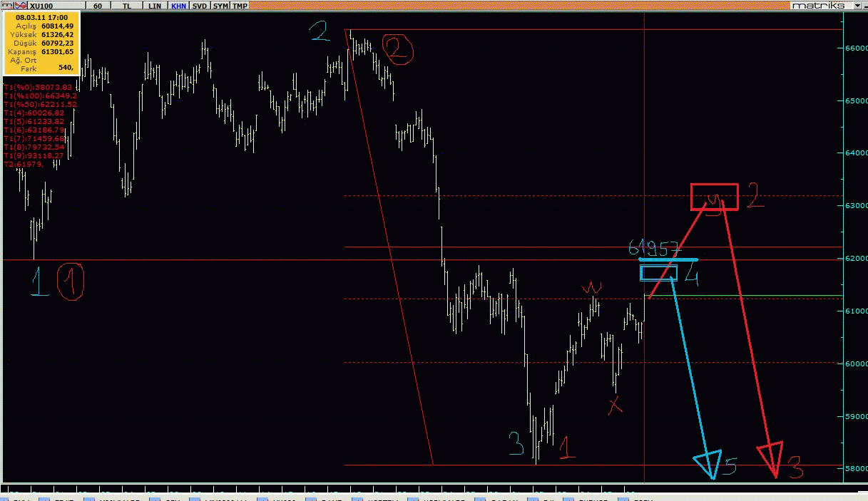868x501 pixels.
Task: Select the blue downward arrowhead labeled 5
Action: coord(710,463)
